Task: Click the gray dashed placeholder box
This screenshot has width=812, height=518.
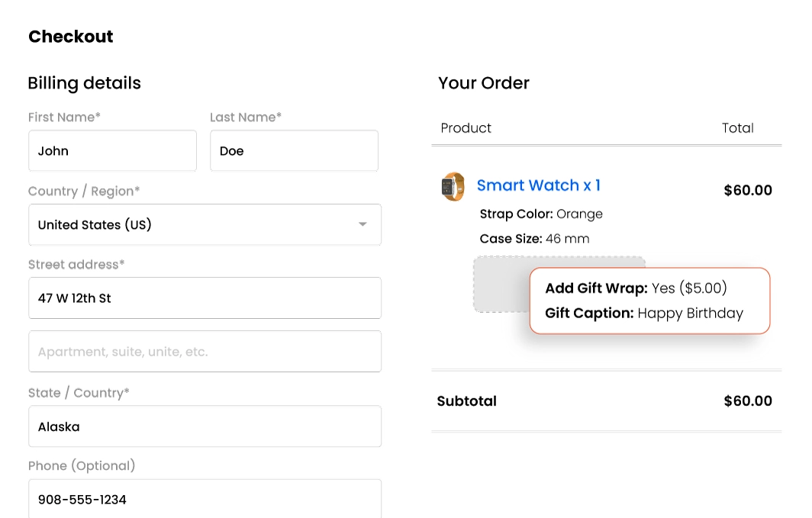Action: pos(501,285)
